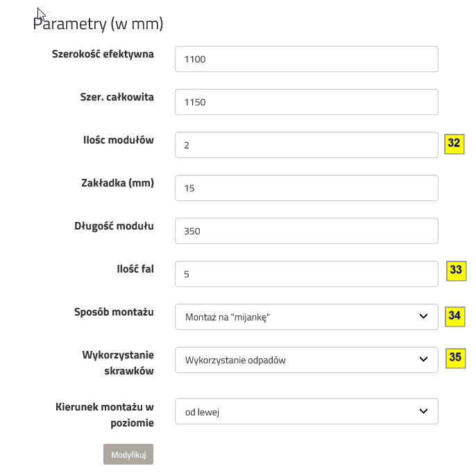
Task: Click the Ilość fal label text
Action: coord(135,268)
